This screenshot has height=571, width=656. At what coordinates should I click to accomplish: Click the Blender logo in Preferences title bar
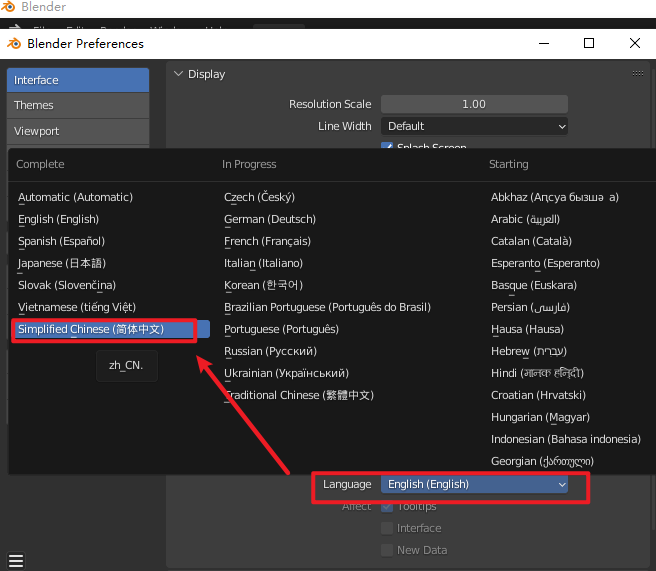15,44
